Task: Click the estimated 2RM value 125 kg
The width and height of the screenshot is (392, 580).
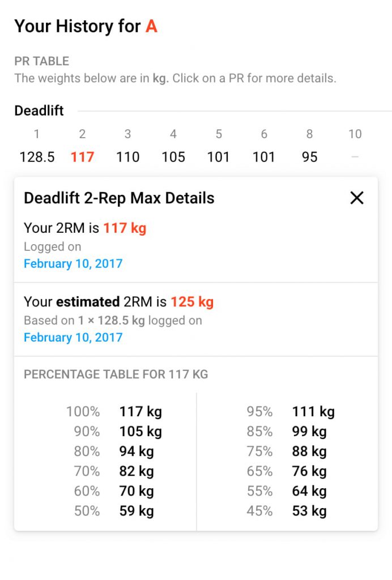Action: [191, 302]
